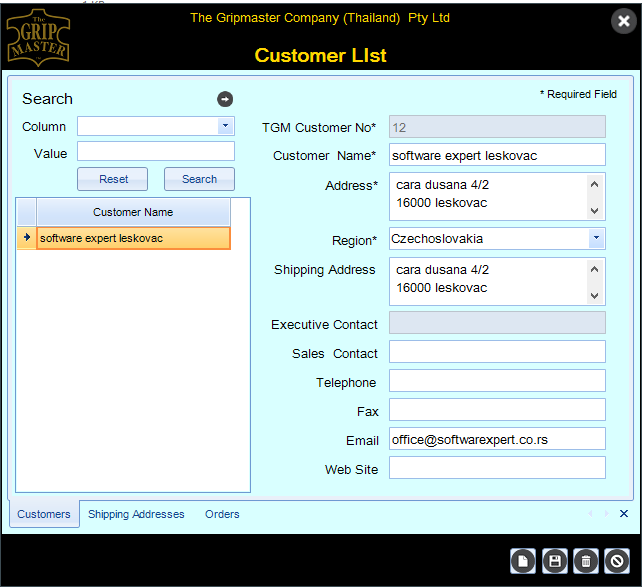
Task: Click the Email field with office@softwarexpert.co.rs
Action: click(x=497, y=439)
